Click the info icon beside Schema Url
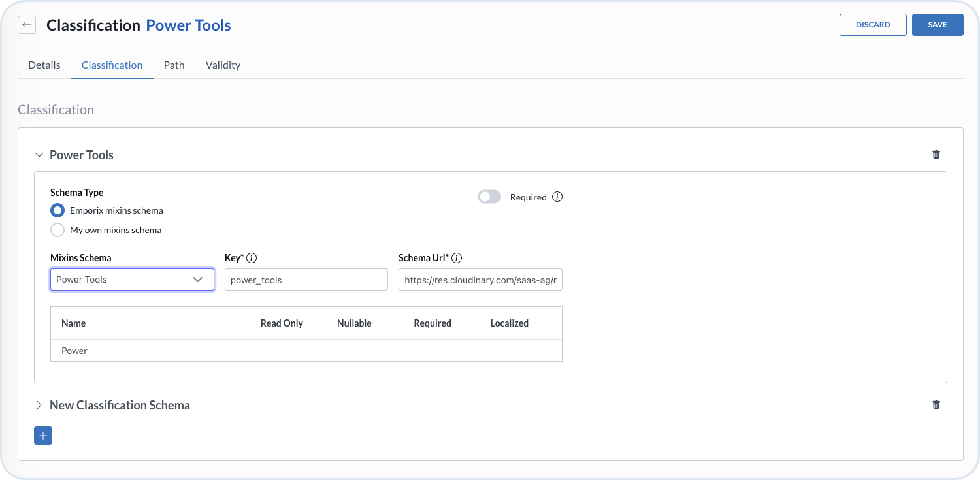Image resolution: width=980 pixels, height=480 pixels. pyautogui.click(x=457, y=258)
